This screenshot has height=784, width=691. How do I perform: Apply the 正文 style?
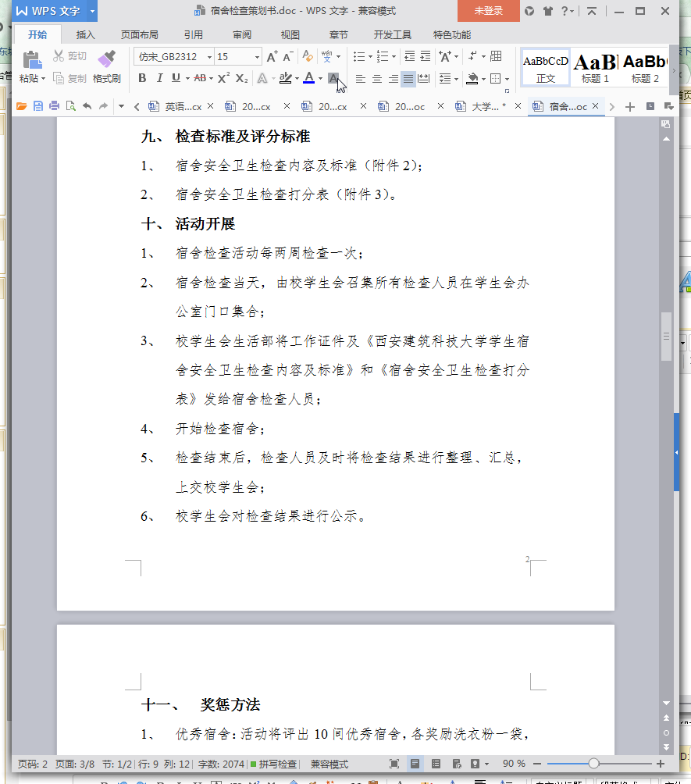(546, 68)
